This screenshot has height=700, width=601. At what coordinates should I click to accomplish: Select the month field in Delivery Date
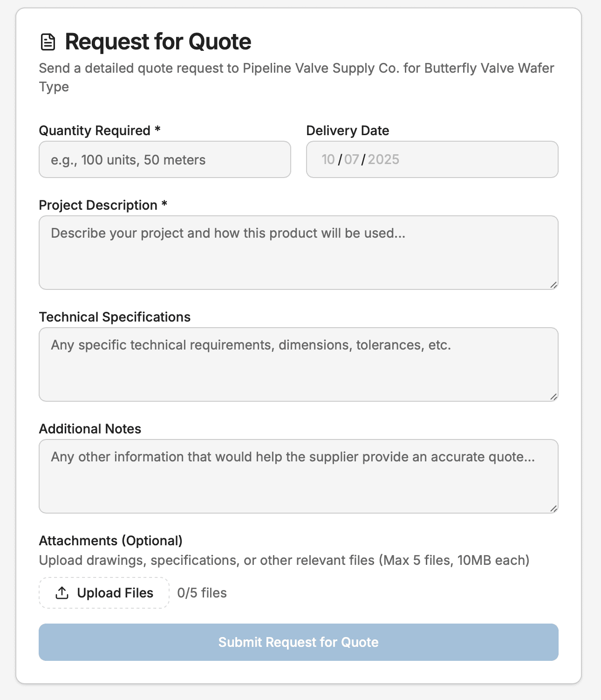[x=328, y=159]
